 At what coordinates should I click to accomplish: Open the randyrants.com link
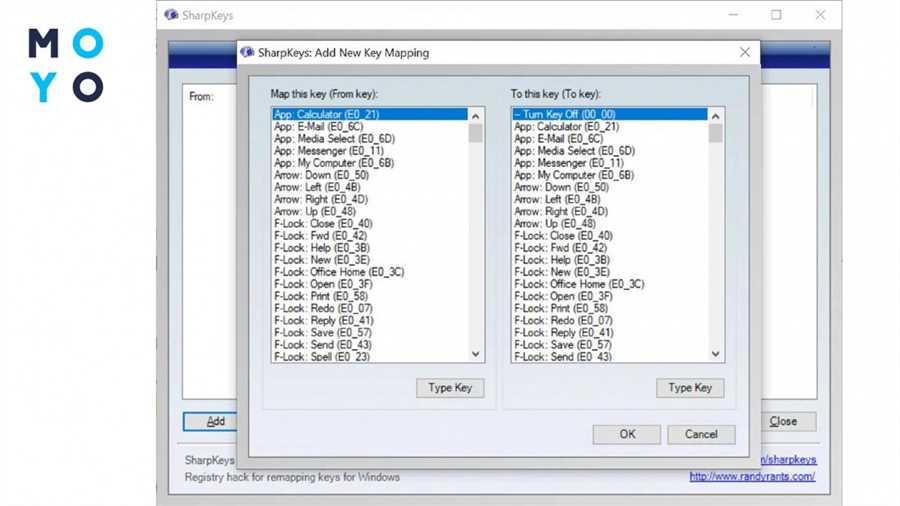[751, 477]
